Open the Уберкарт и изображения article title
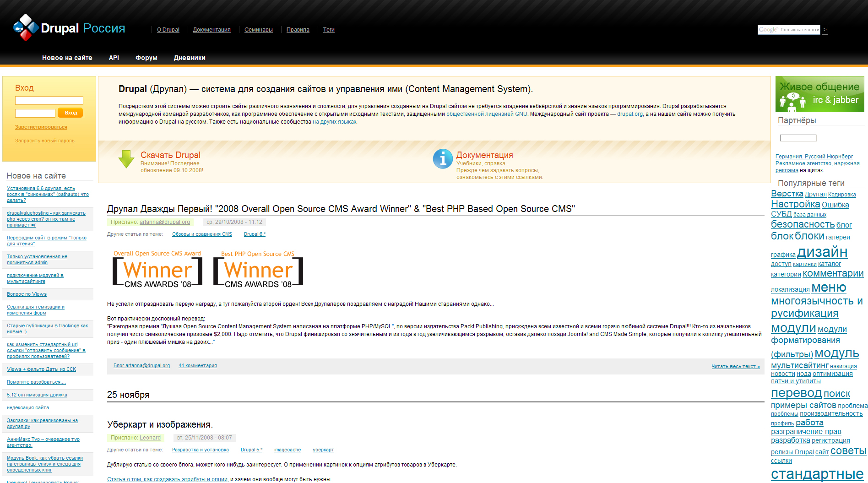Image resolution: width=868 pixels, height=483 pixels. click(x=160, y=424)
